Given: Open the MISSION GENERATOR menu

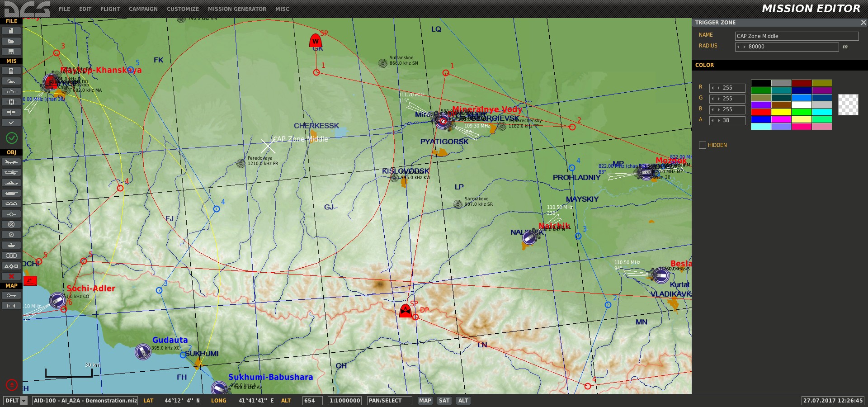Looking at the screenshot, I should [237, 9].
